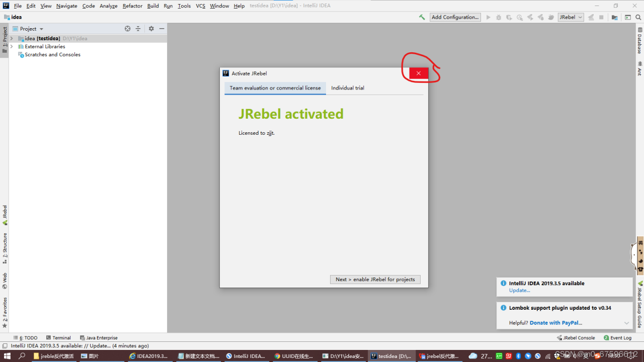Open the Structure side tool window
Viewport: 644px width, 362px height.
(5, 248)
